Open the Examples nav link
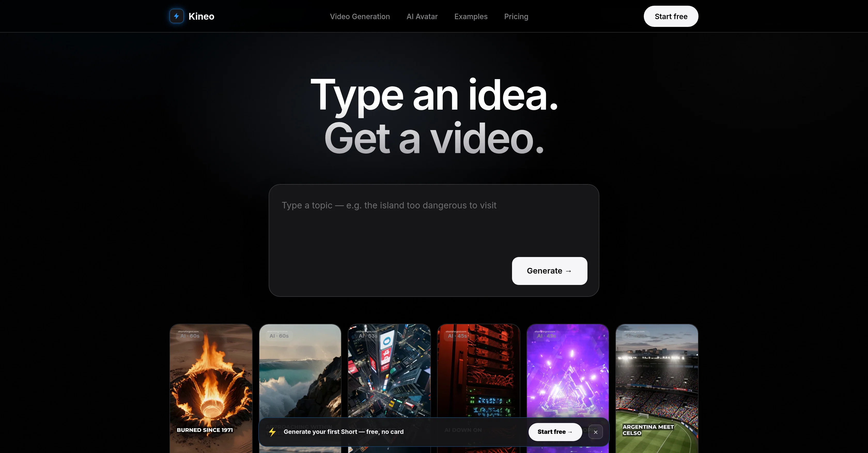 pos(471,17)
